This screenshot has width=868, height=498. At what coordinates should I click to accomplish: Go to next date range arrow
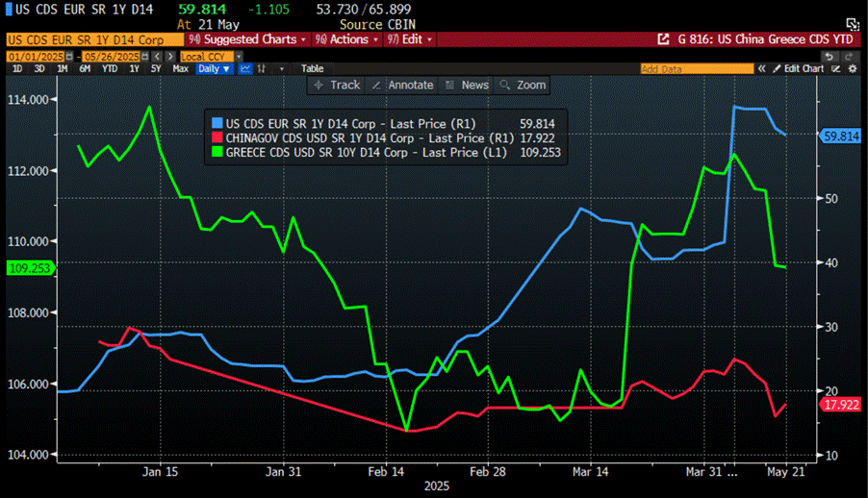170,57
